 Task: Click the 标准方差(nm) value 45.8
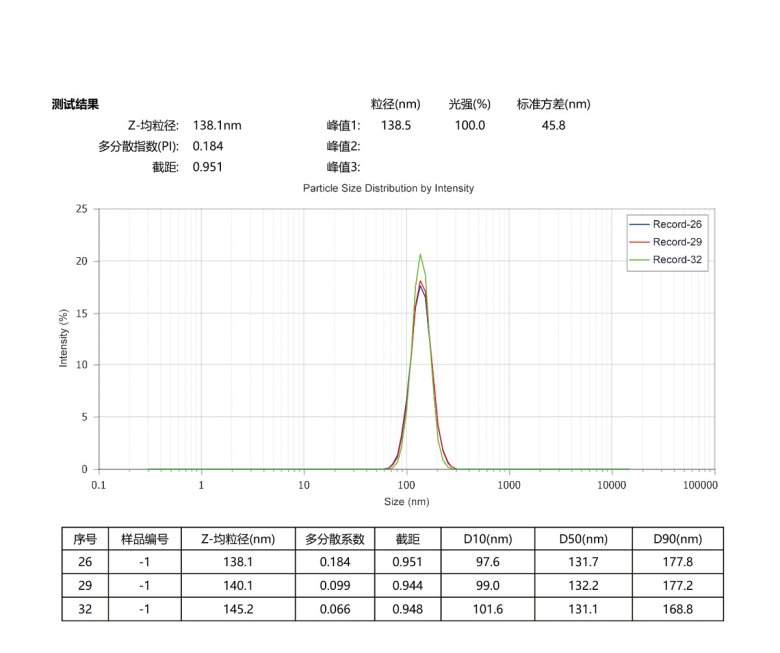(553, 125)
